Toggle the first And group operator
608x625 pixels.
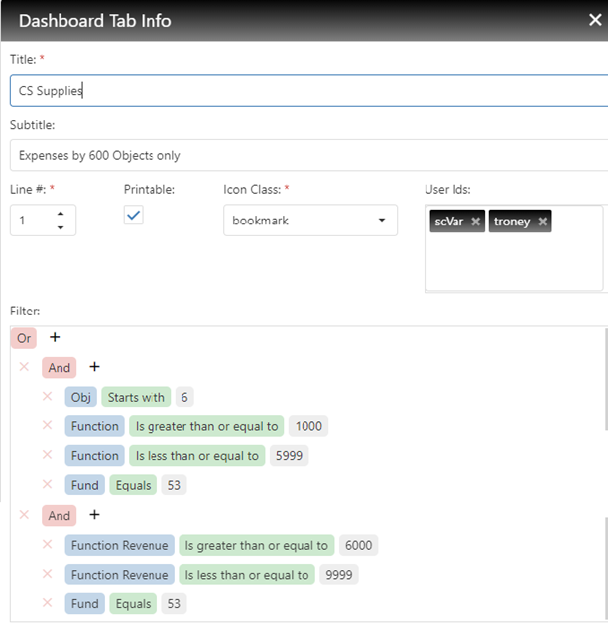(x=59, y=368)
